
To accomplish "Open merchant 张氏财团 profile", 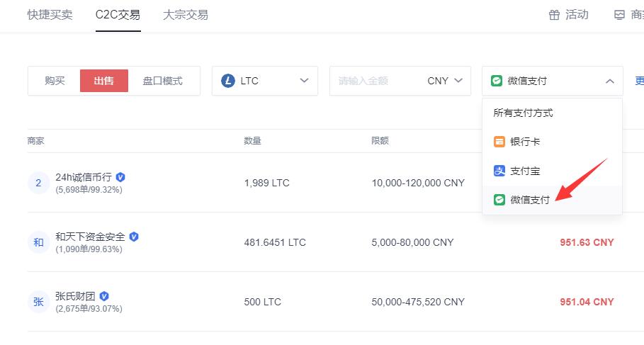I will pyautogui.click(x=75, y=296).
